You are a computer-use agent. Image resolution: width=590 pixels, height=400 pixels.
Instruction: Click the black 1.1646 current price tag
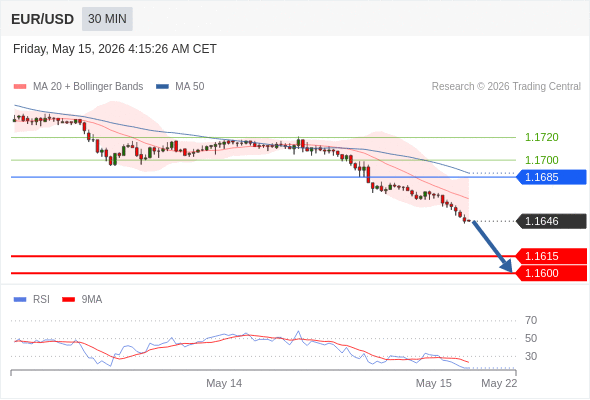551,221
